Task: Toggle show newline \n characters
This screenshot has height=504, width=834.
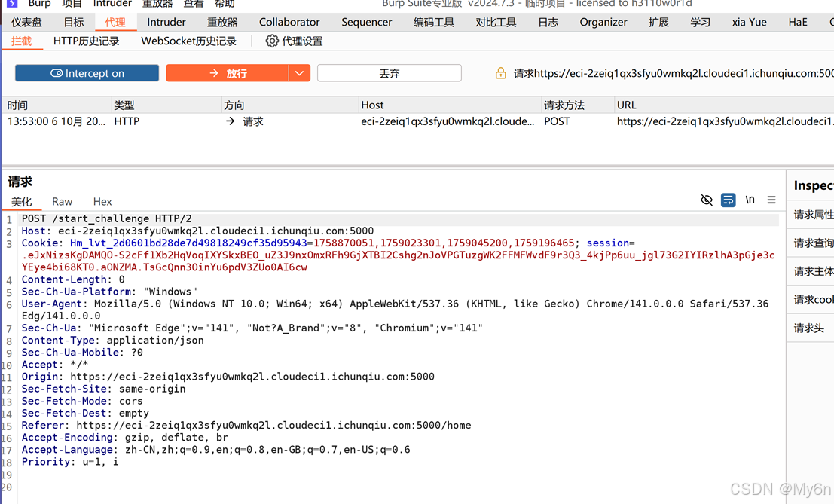Action: click(x=750, y=200)
